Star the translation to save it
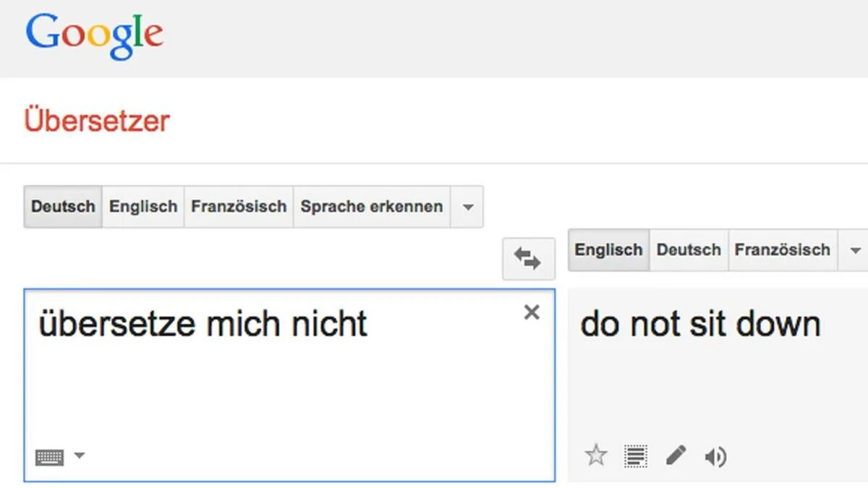The width and height of the screenshot is (868, 488). pyautogui.click(x=596, y=455)
